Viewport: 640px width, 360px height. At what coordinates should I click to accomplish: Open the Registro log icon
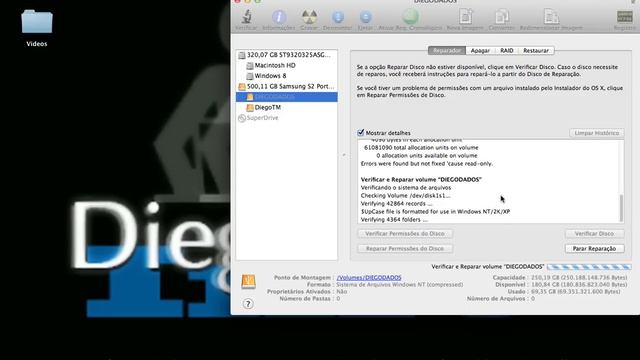(x=624, y=17)
